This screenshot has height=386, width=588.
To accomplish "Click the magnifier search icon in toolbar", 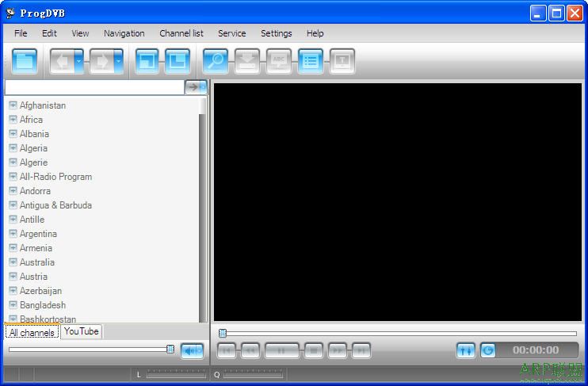I will tap(215, 61).
